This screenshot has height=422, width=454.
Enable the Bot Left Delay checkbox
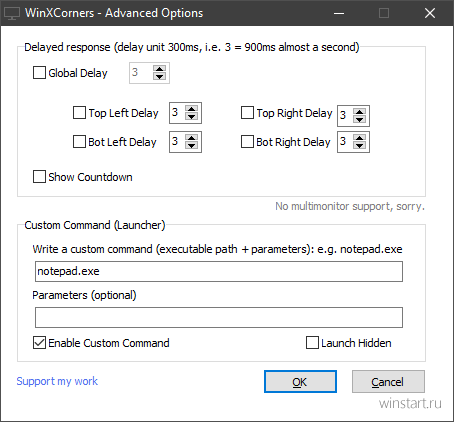pyautogui.click(x=79, y=142)
